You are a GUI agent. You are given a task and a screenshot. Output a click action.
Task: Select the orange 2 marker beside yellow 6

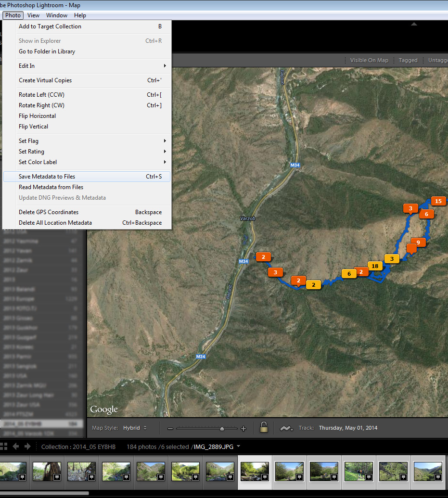click(x=361, y=272)
